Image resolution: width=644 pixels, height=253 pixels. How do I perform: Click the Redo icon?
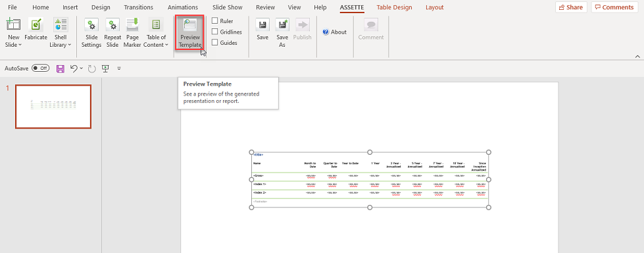(x=91, y=69)
